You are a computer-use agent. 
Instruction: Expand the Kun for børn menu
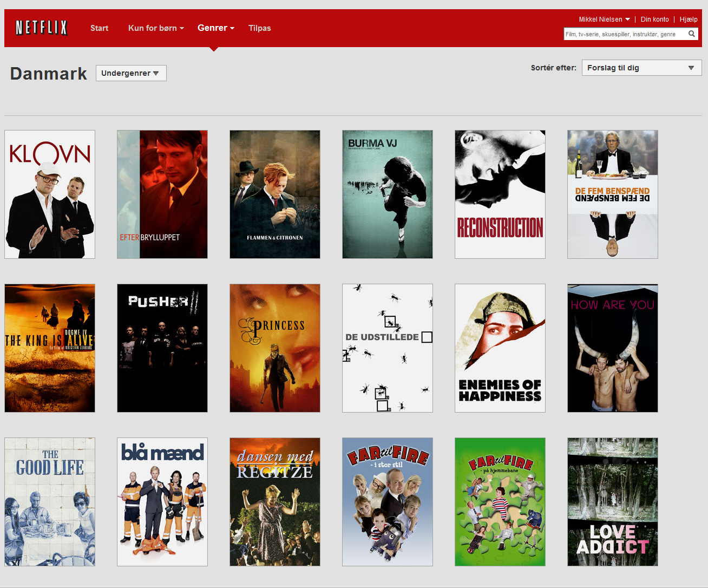pos(156,28)
